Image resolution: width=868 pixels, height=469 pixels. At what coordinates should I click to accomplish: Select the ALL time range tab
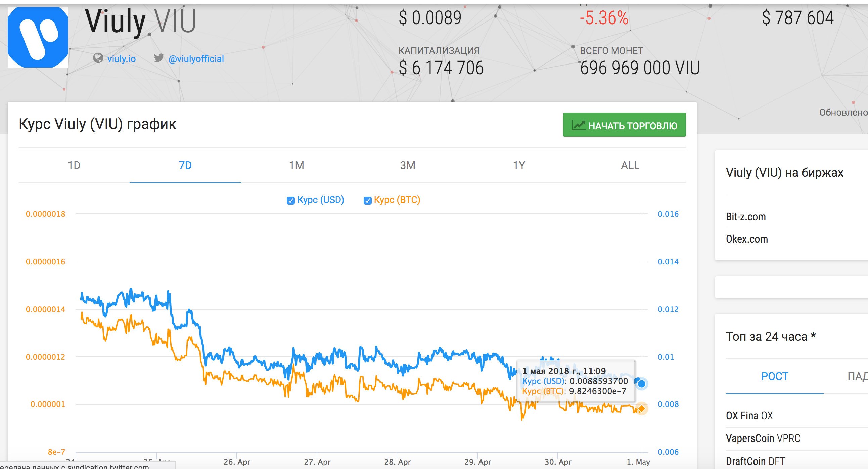(x=630, y=165)
